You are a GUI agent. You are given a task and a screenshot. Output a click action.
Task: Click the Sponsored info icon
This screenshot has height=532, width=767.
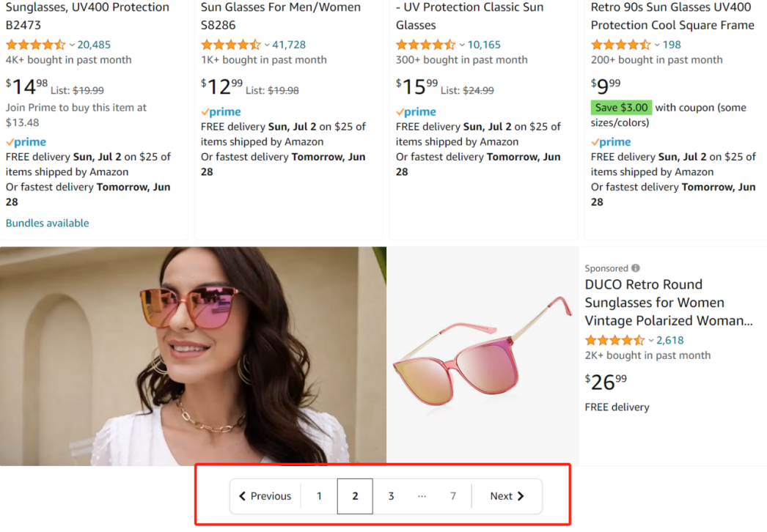(636, 268)
